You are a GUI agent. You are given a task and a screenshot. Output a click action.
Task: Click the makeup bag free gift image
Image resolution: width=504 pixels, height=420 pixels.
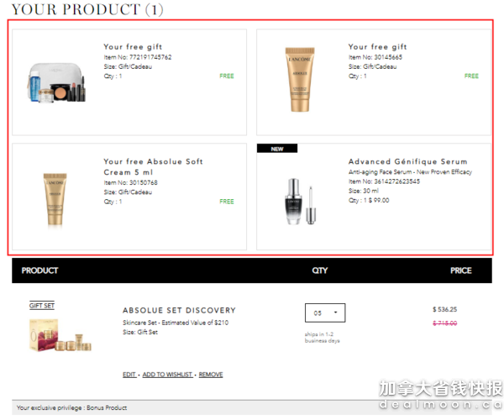56,83
